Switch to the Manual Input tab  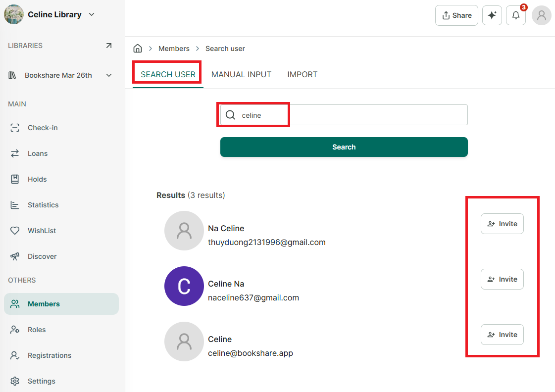(242, 75)
